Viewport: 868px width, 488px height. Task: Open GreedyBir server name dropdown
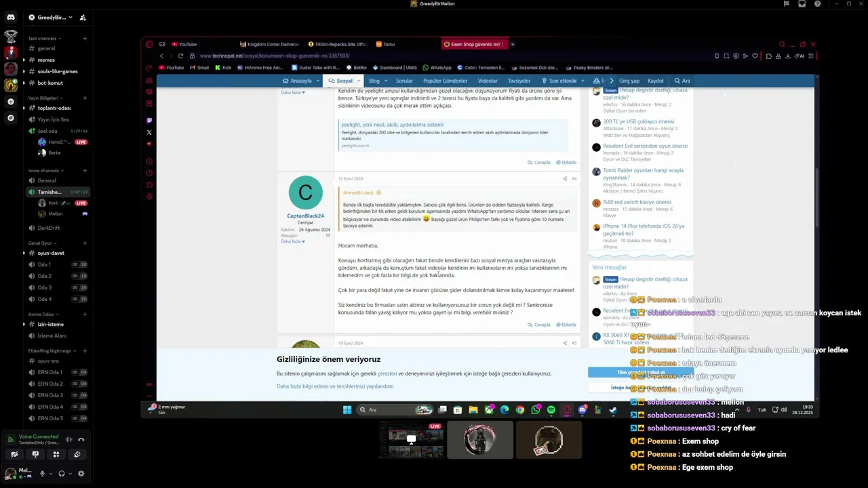point(55,18)
